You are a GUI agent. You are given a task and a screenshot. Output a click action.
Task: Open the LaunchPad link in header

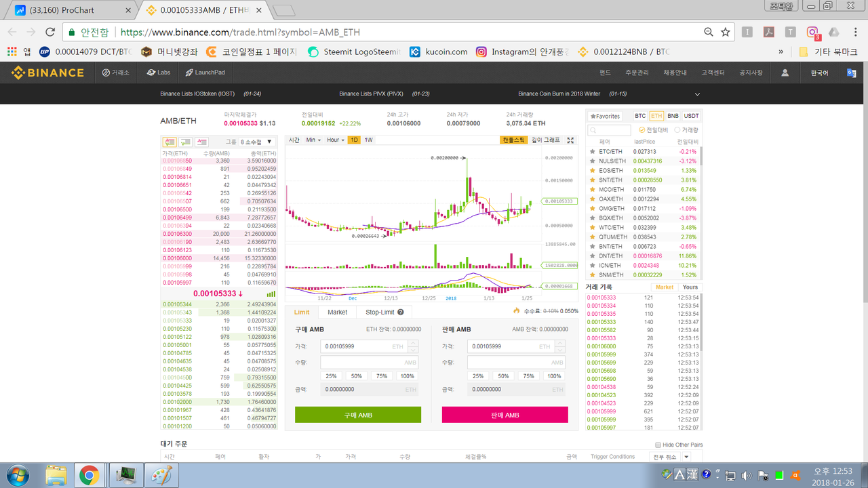click(x=205, y=73)
